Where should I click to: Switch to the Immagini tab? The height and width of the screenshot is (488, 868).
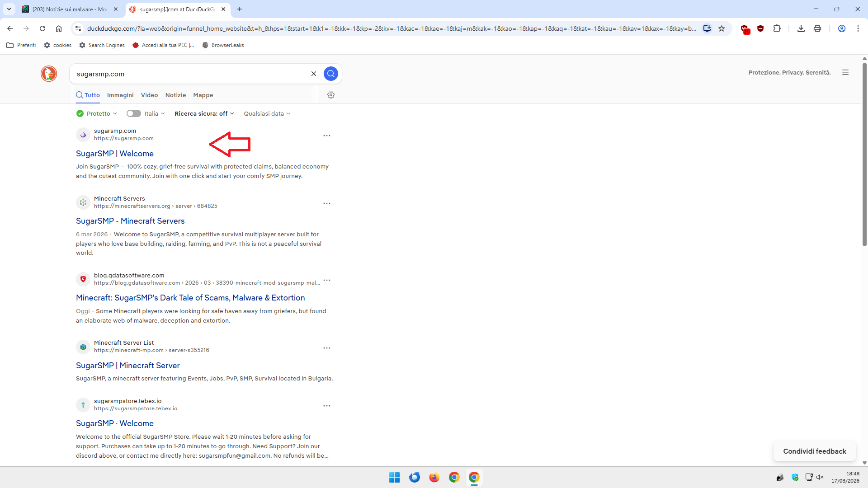[x=120, y=95]
